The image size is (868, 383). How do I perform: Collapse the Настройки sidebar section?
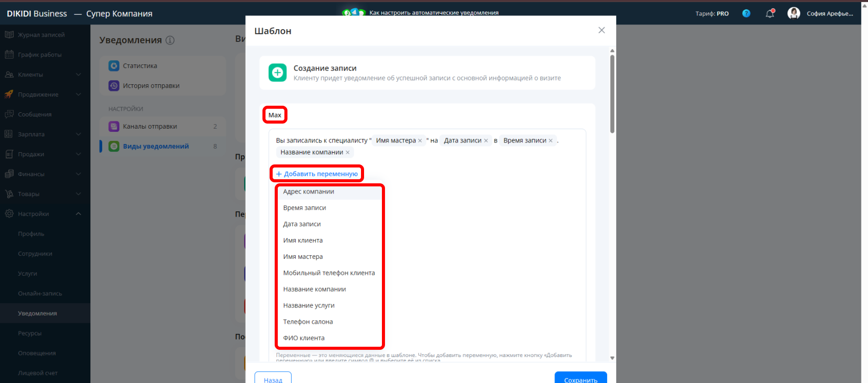click(x=78, y=214)
